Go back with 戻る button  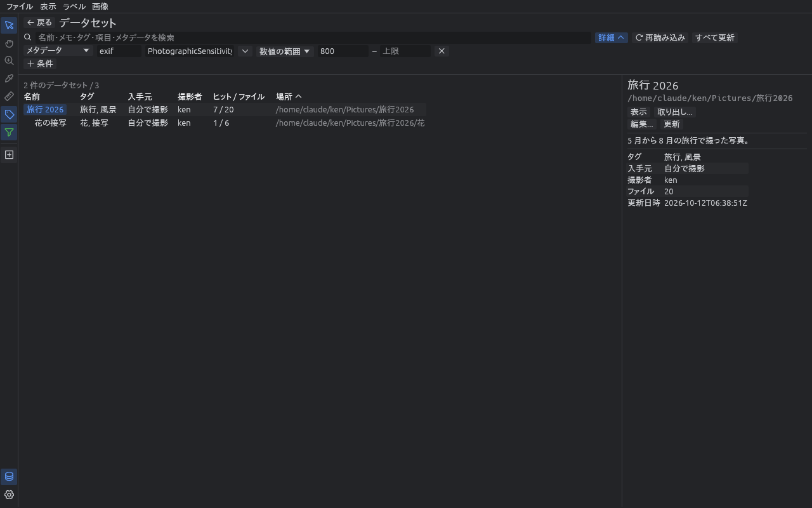click(x=39, y=23)
